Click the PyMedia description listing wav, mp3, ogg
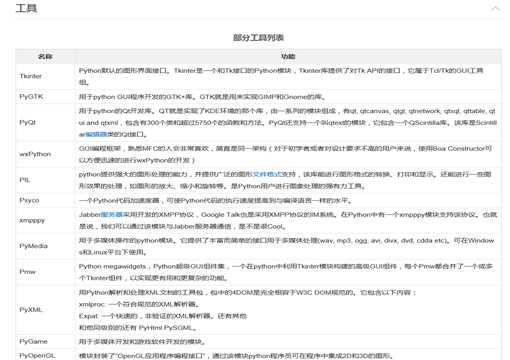 tap(286, 246)
